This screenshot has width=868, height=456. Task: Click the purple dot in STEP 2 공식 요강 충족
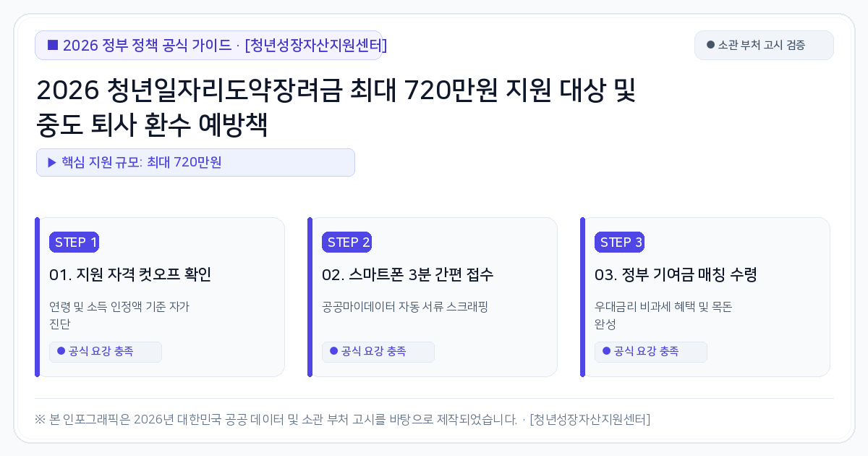click(334, 351)
